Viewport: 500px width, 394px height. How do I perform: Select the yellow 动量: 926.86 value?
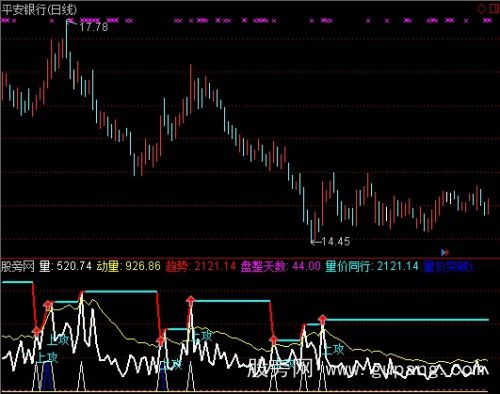(x=129, y=266)
